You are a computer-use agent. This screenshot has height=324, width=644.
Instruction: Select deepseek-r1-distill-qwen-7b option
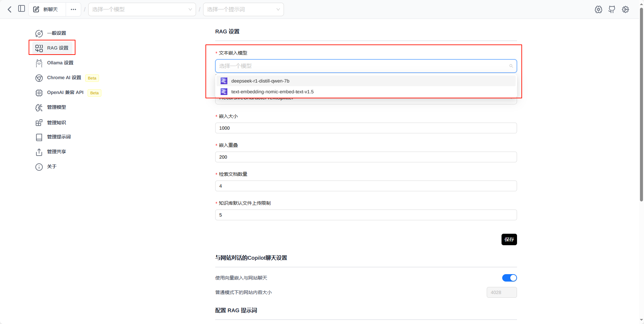(x=260, y=81)
